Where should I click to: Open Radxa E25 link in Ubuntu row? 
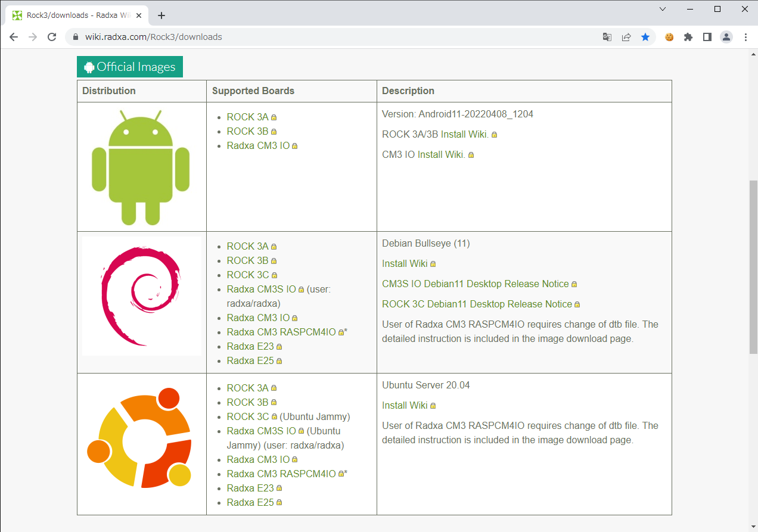250,502
